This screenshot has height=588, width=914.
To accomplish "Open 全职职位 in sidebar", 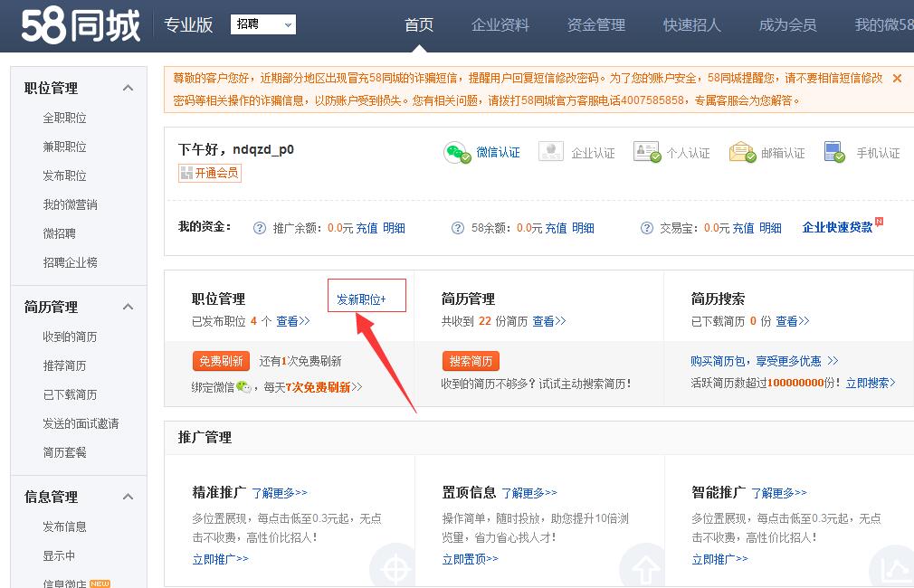I will [x=64, y=118].
